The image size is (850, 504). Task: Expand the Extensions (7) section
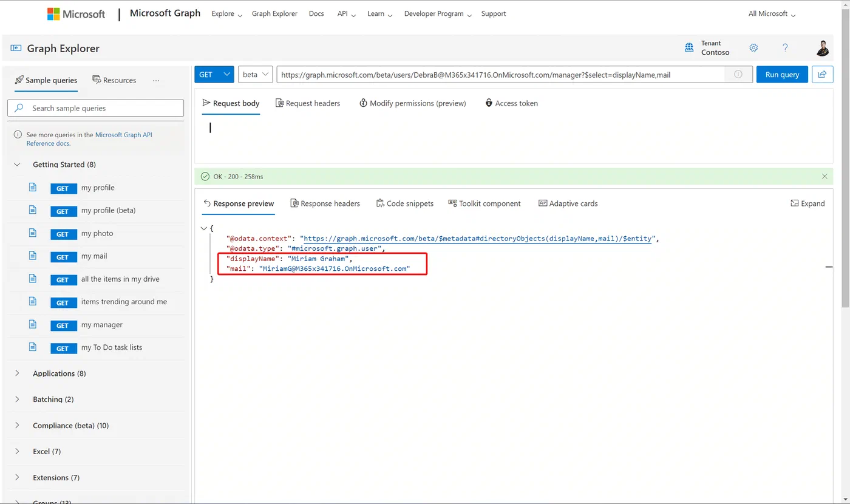pyautogui.click(x=17, y=477)
